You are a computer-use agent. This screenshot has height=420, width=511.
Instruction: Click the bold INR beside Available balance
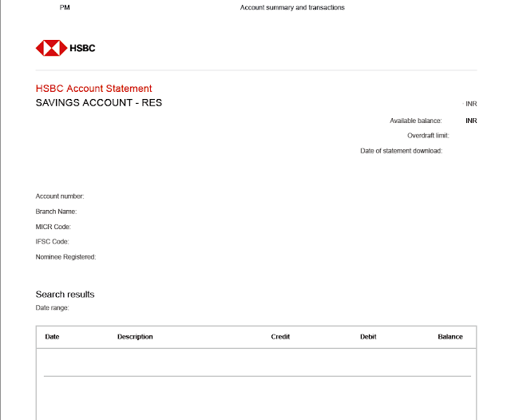[471, 121]
